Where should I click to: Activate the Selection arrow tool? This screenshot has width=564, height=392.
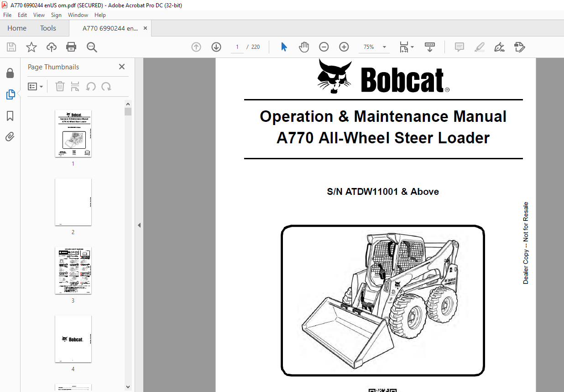coord(284,47)
